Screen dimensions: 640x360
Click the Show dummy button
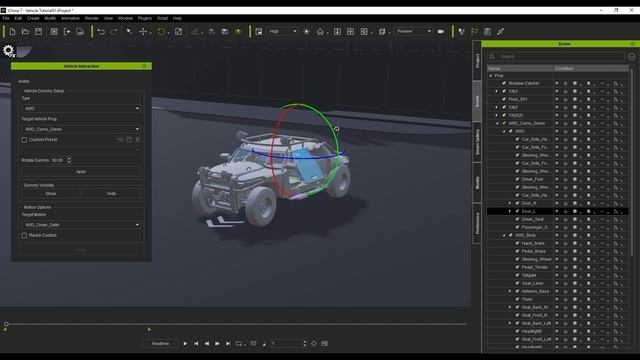[x=51, y=194]
